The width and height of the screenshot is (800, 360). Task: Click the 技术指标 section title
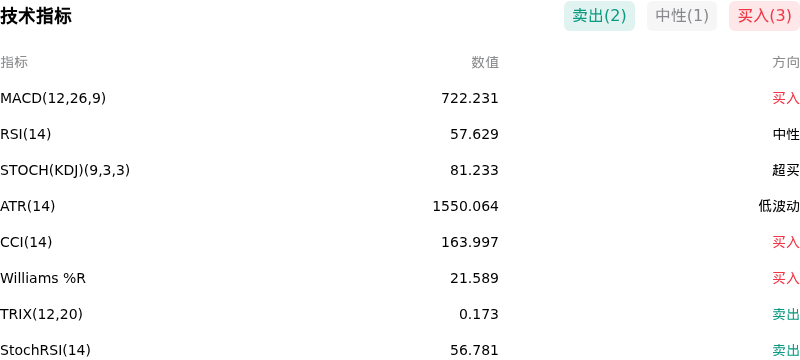(x=36, y=16)
